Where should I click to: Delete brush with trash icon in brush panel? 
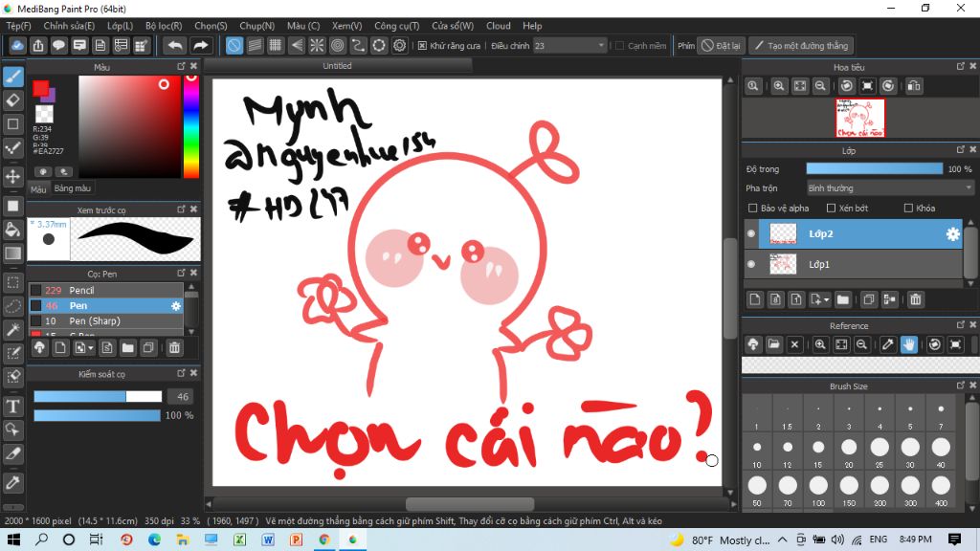(x=174, y=348)
